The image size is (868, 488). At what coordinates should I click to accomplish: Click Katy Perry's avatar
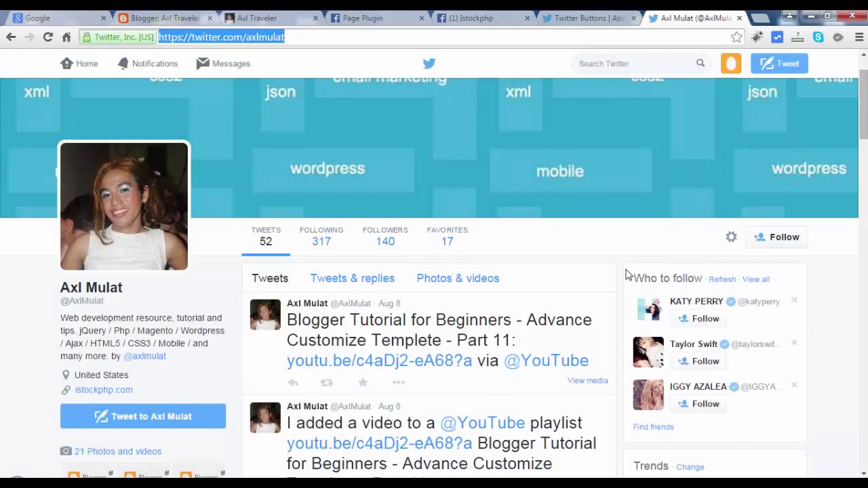point(648,310)
